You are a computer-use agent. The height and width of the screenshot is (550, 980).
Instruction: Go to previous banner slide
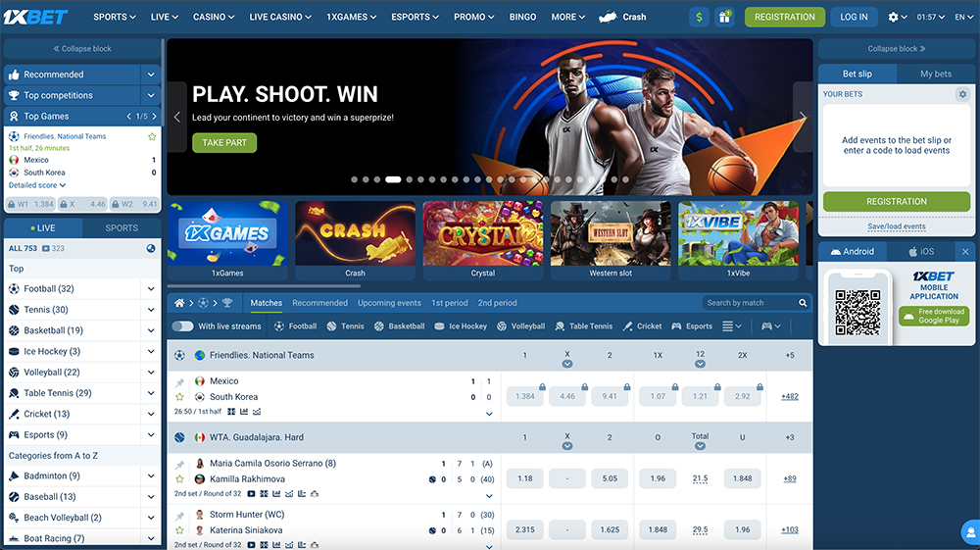[176, 117]
